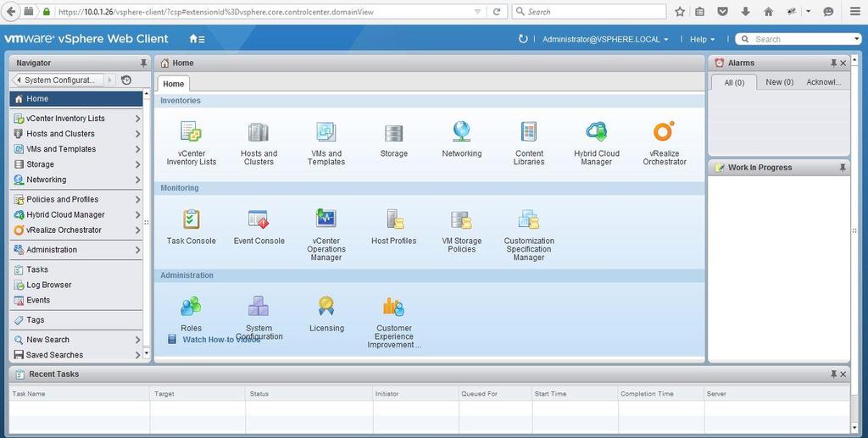Image resolution: width=868 pixels, height=438 pixels.
Task: Go back with the browser back arrow
Action: click(10, 12)
